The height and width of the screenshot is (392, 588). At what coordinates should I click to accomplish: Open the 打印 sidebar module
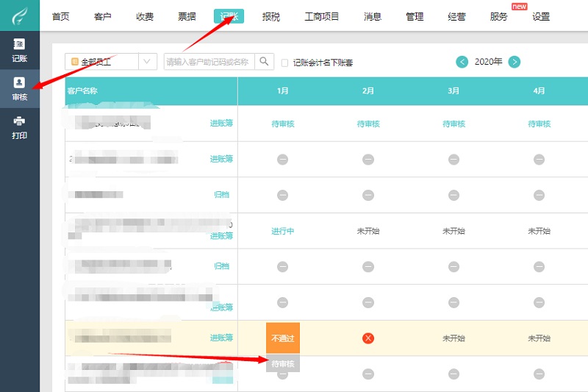point(20,127)
